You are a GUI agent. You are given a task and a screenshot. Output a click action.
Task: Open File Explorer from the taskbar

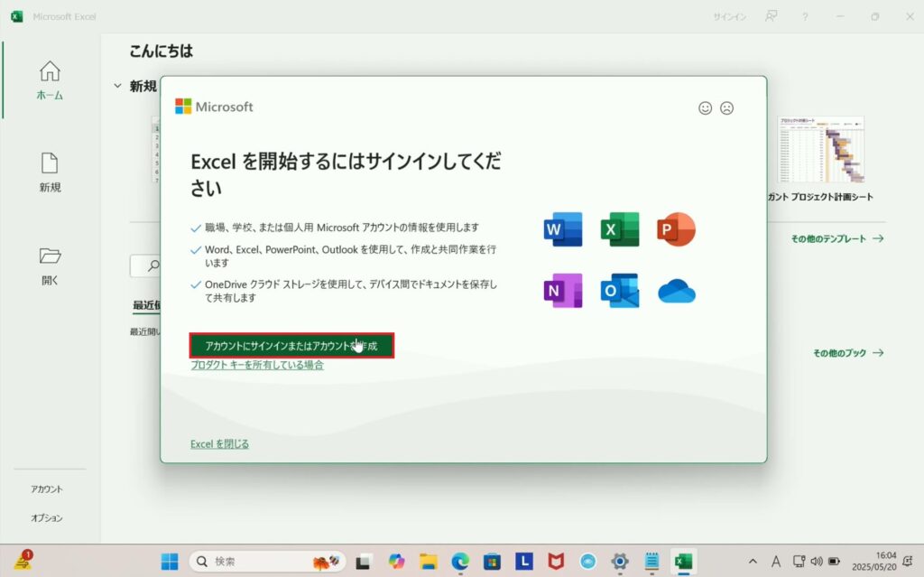pos(429,561)
